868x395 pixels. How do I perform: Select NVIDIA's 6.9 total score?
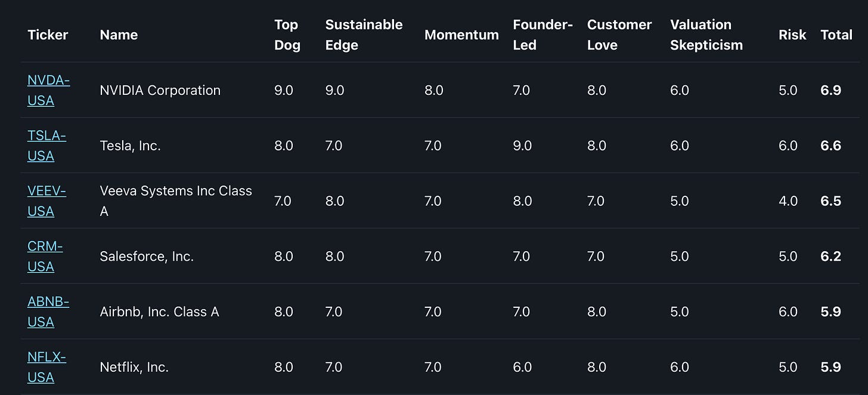tap(831, 90)
